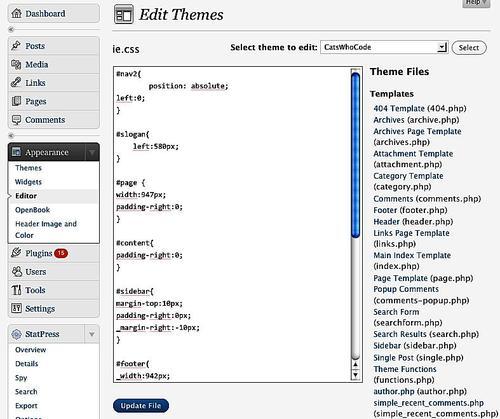500x419 pixels.
Task: Go to Widgets under Appearance
Action: click(28, 182)
